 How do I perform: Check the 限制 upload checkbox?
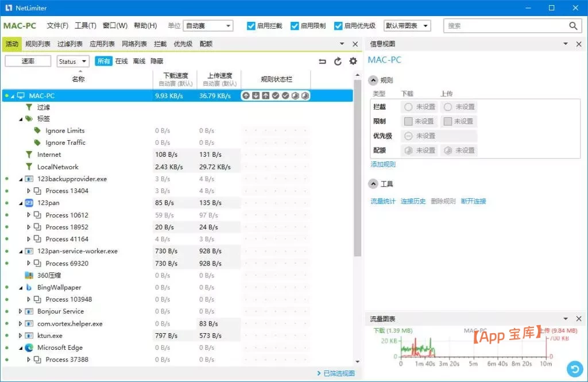(447, 121)
